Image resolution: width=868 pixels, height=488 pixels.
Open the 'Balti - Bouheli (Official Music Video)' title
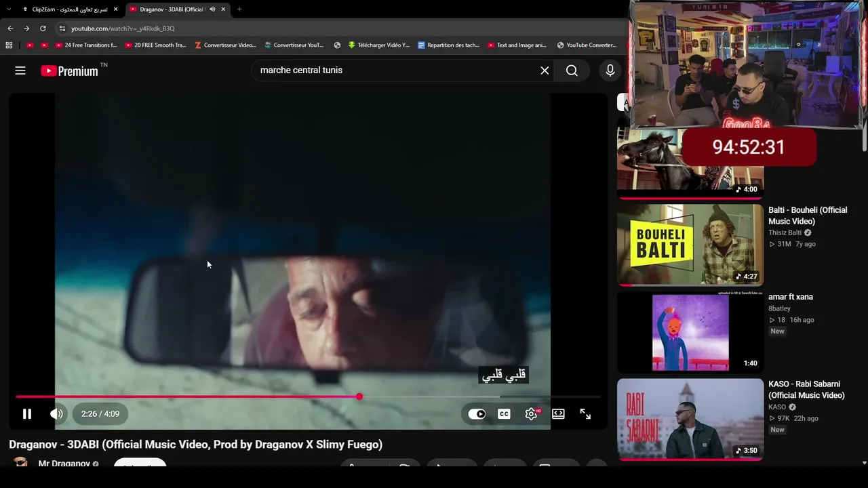(x=808, y=216)
